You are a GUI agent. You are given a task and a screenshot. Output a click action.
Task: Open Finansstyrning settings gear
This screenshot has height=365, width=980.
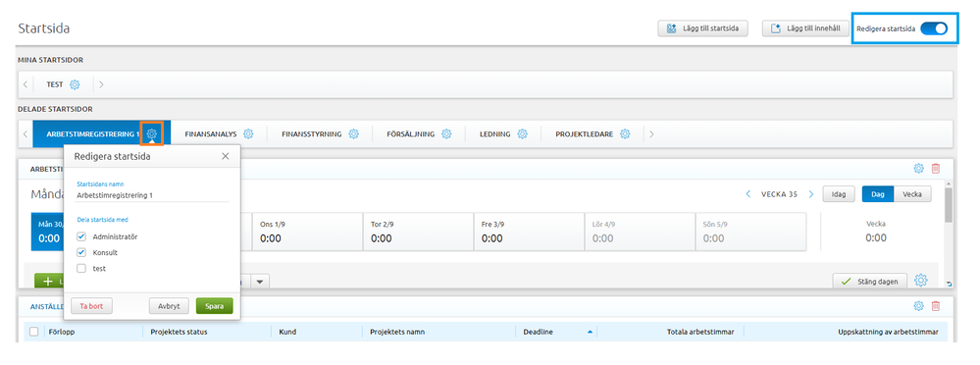click(x=354, y=133)
